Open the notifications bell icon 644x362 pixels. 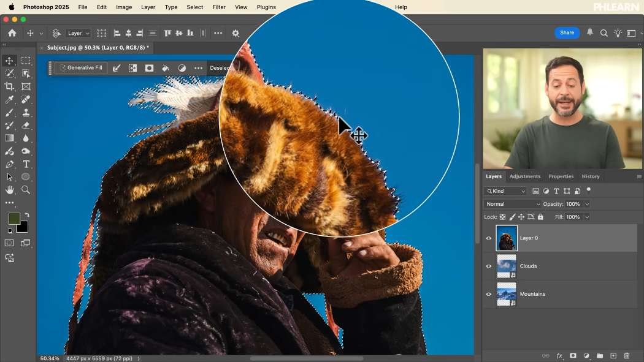590,32
